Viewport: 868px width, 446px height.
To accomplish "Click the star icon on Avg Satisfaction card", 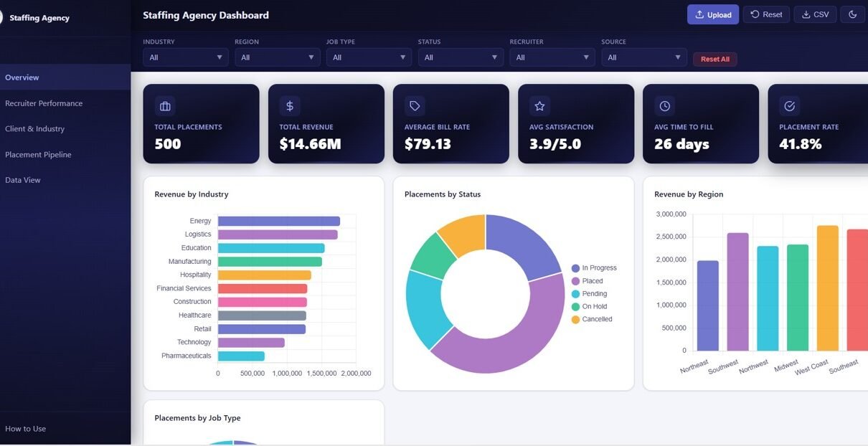I will 539,106.
